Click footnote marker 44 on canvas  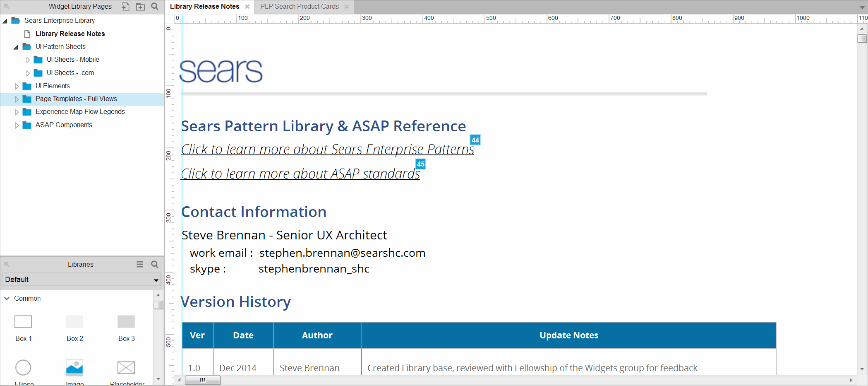[475, 140]
